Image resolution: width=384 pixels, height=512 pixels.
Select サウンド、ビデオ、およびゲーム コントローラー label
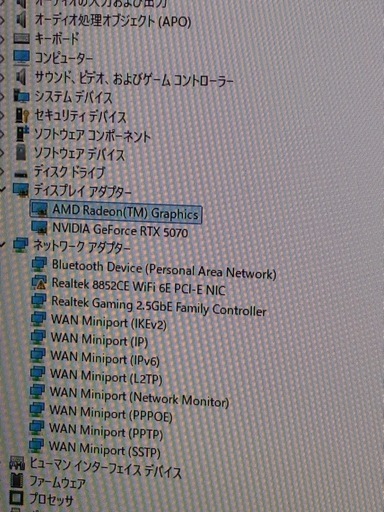click(x=134, y=79)
